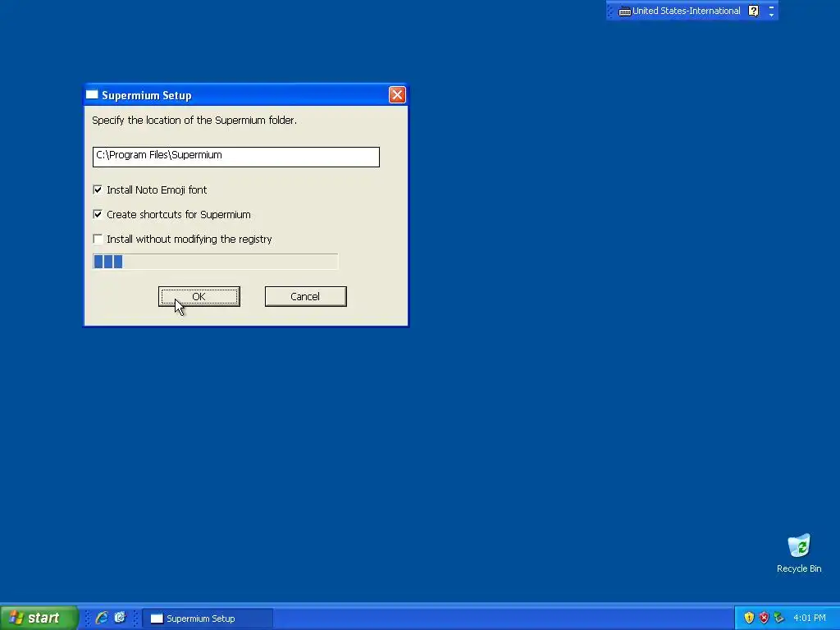
Task: Click the Specify the location instruction text
Action: click(194, 120)
